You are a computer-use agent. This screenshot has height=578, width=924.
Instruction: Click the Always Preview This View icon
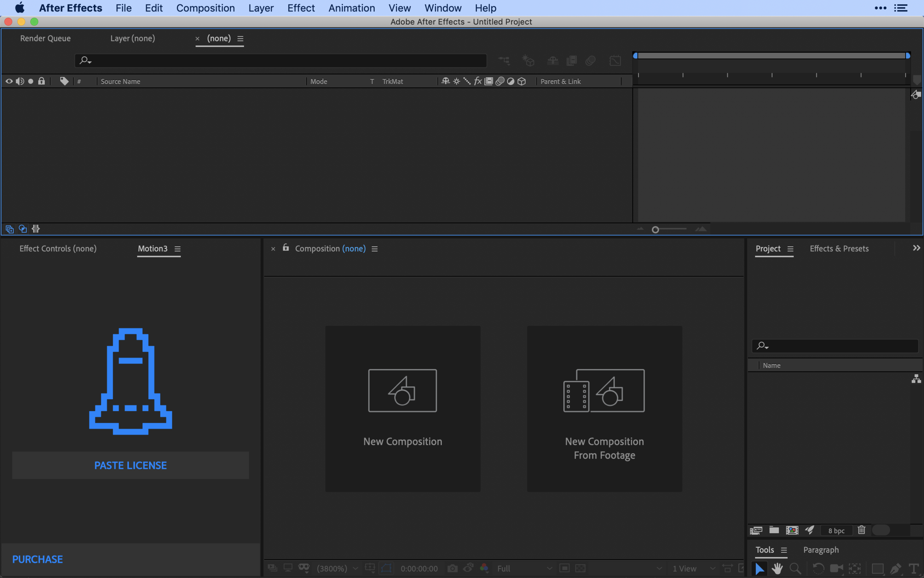[x=272, y=568]
